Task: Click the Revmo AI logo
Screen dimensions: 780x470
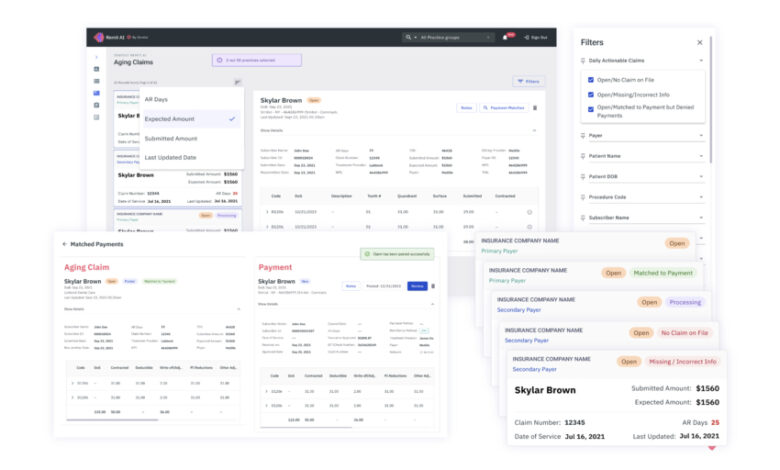Action: 99,37
